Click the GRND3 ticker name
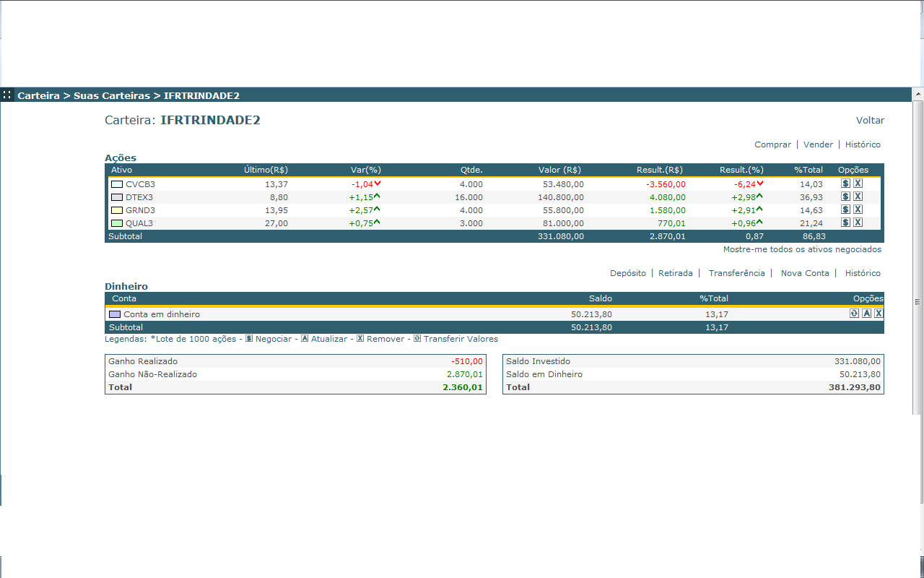This screenshot has width=924, height=578. pyautogui.click(x=140, y=210)
